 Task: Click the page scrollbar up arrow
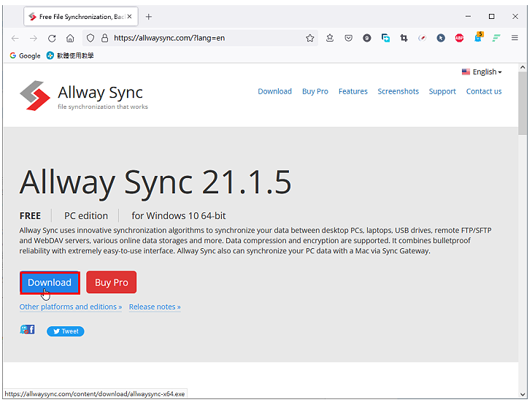[523, 67]
